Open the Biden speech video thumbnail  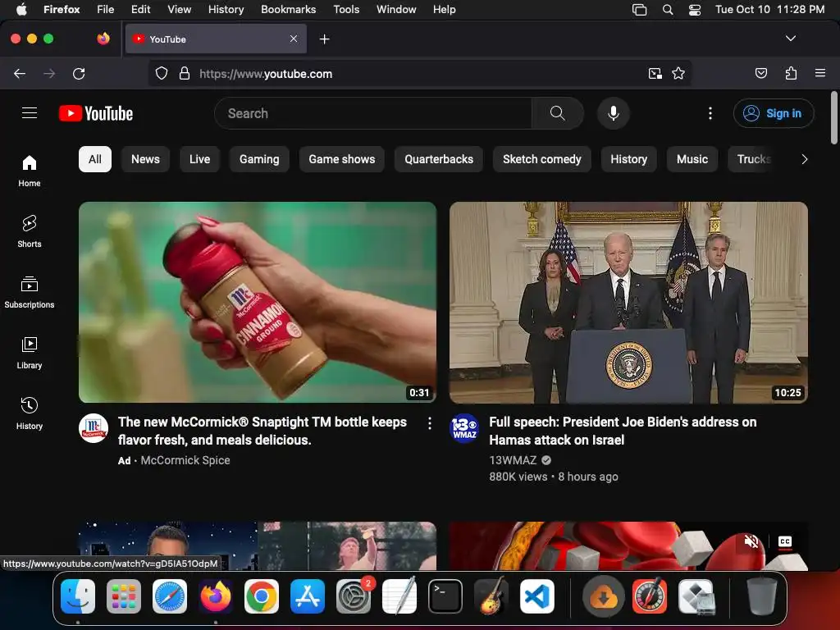[628, 302]
